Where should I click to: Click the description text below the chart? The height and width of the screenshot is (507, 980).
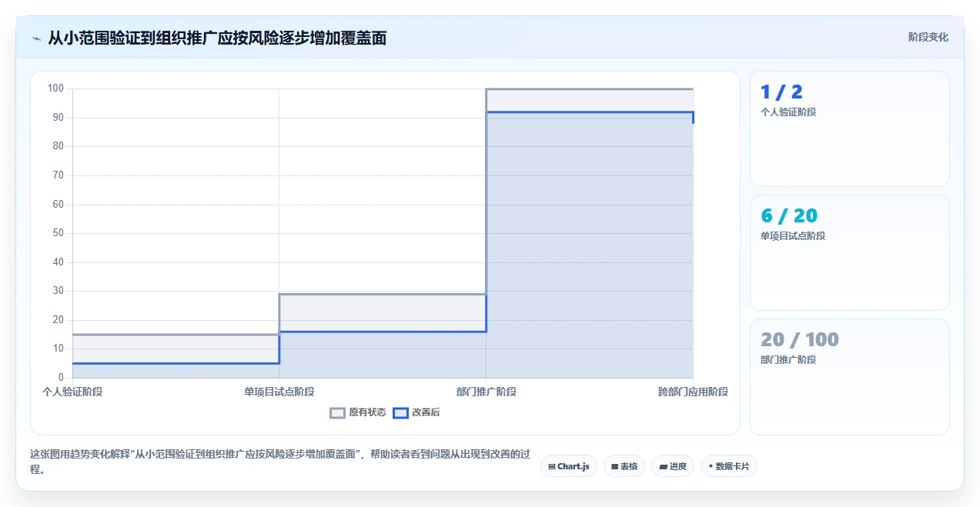pyautogui.click(x=280, y=462)
